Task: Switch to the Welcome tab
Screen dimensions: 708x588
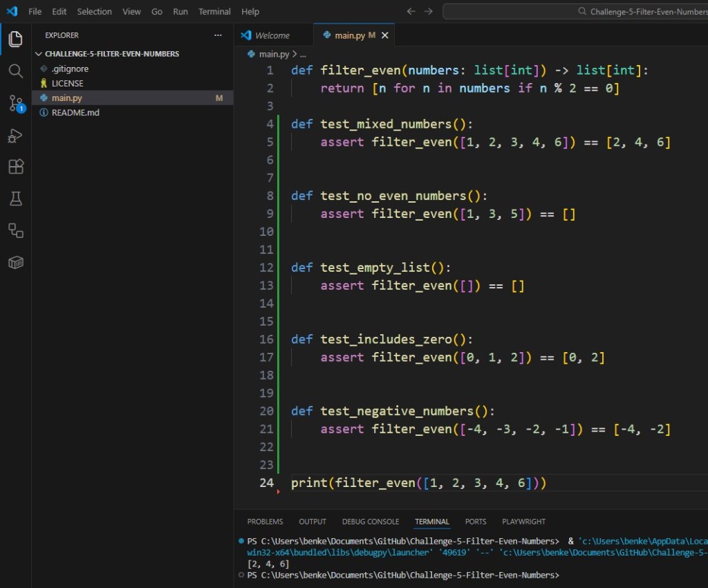Action: [273, 34]
